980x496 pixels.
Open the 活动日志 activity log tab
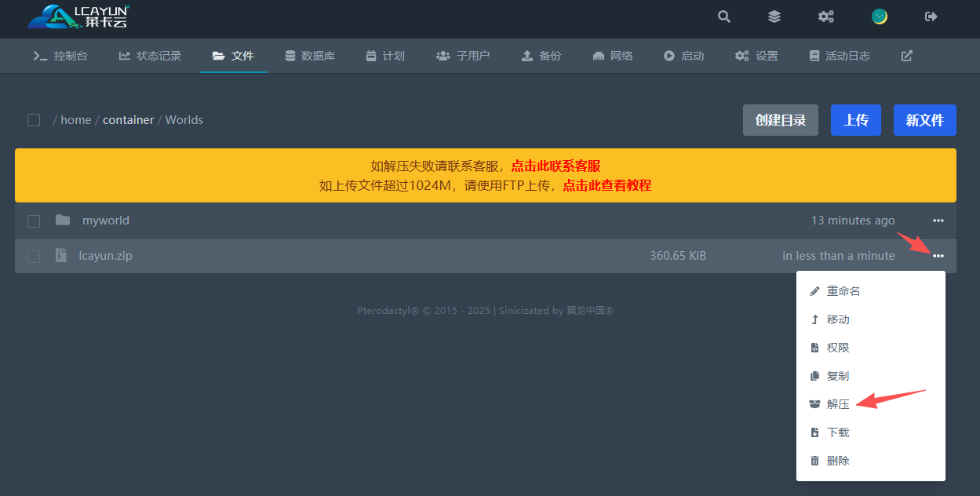(x=840, y=56)
